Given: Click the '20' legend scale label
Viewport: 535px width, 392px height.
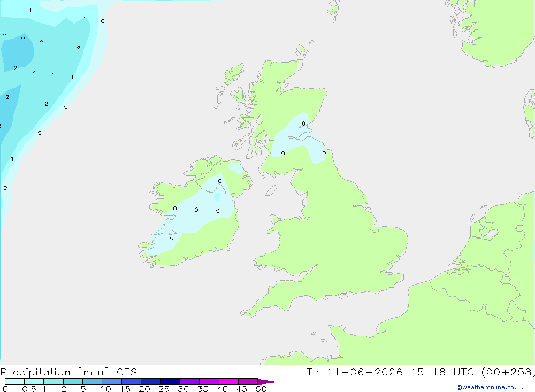Looking at the screenshot, I should coord(144,389).
